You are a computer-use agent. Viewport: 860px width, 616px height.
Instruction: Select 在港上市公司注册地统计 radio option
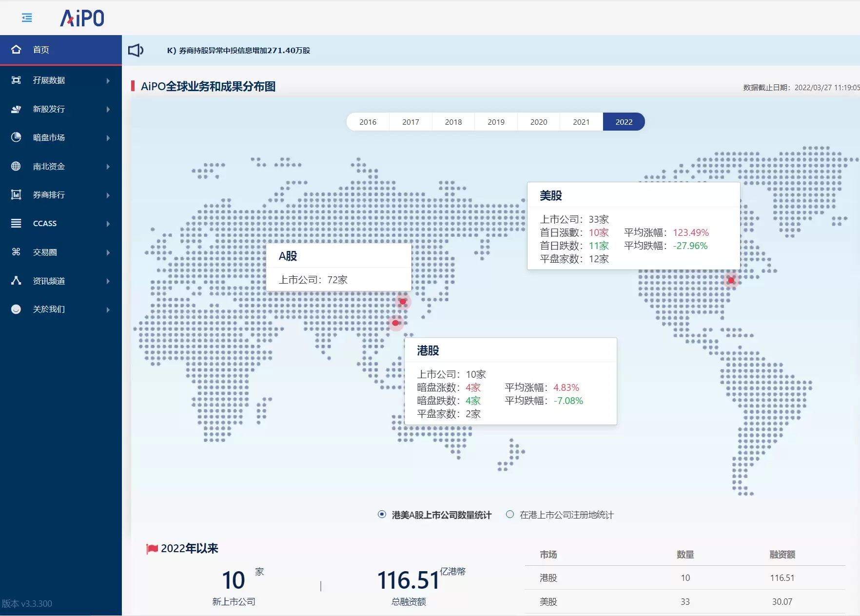510,515
